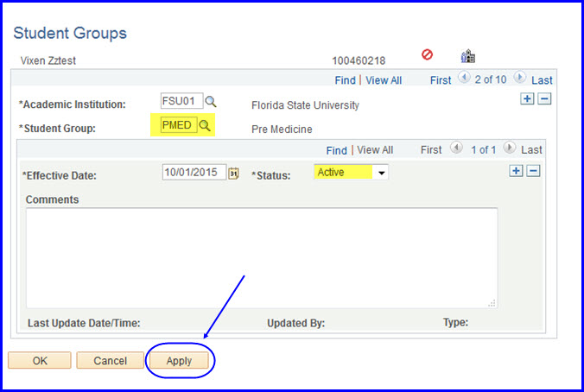Image resolution: width=584 pixels, height=392 pixels.
Task: Click the Apply button
Action: (x=180, y=361)
